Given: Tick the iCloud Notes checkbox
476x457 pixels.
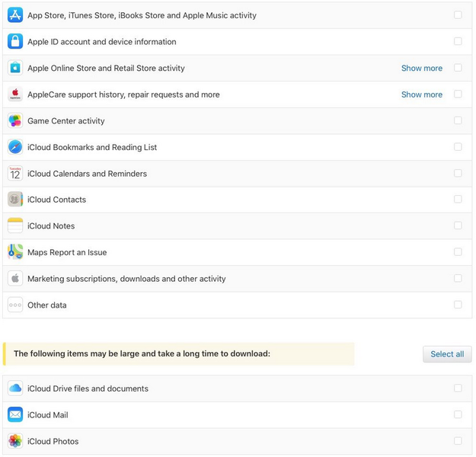Looking at the screenshot, I should pos(458,225).
